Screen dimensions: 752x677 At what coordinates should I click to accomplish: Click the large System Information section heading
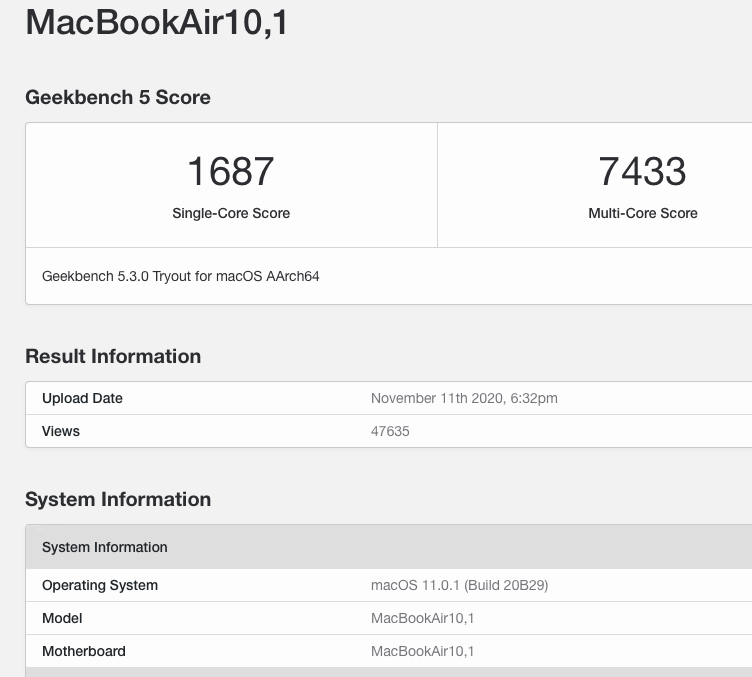pos(118,499)
